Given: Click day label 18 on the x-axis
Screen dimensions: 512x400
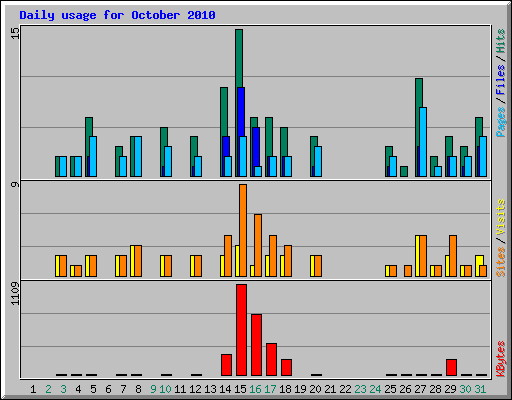Looking at the screenshot, I should (x=285, y=389).
